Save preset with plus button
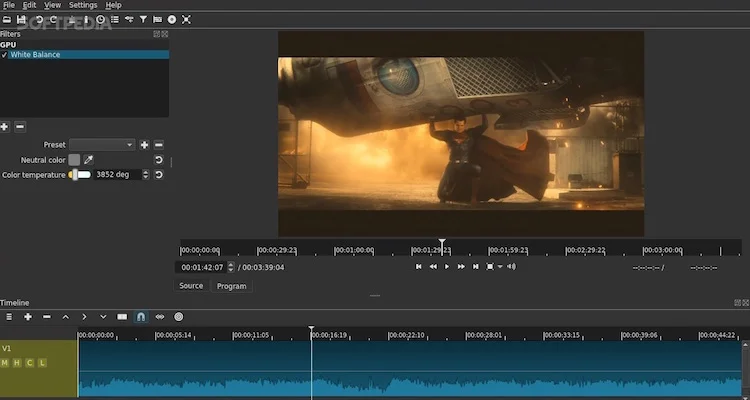This screenshot has width=750, height=400. (144, 145)
